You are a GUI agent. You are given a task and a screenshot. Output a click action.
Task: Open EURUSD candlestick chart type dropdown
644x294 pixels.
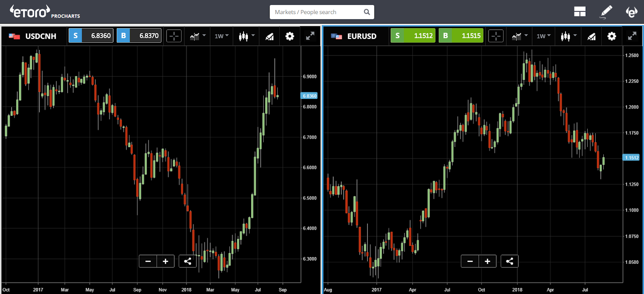point(568,36)
